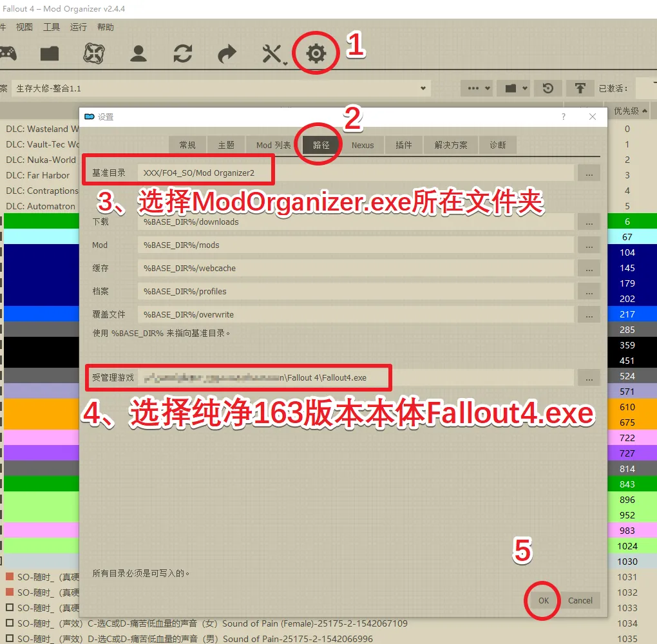657x644 pixels.
Task: Click the help question mark in settings dialog
Action: click(564, 117)
